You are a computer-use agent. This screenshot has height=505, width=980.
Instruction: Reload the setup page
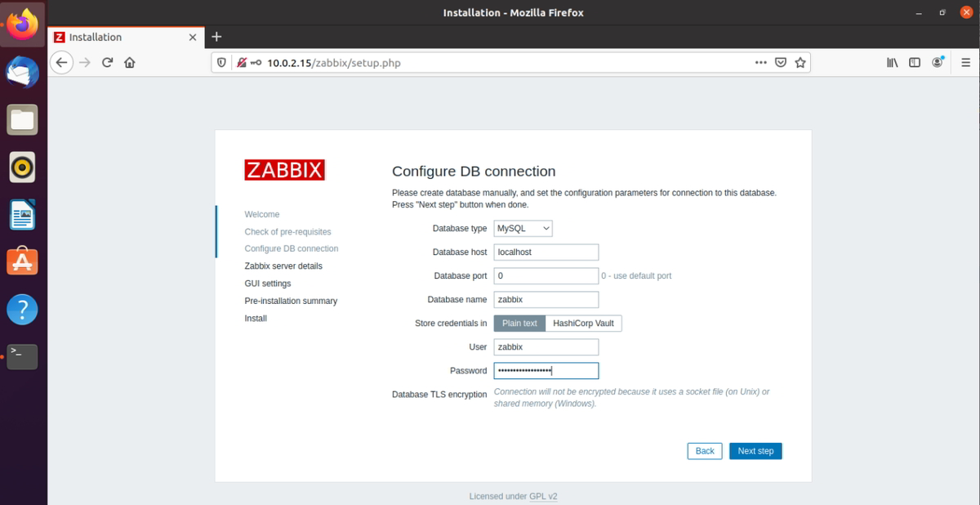106,62
